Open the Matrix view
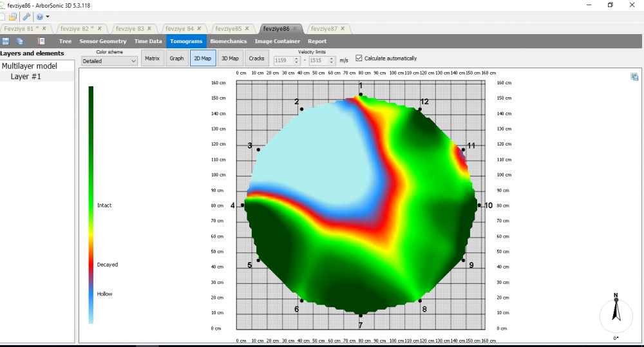644x347 pixels. pos(152,59)
